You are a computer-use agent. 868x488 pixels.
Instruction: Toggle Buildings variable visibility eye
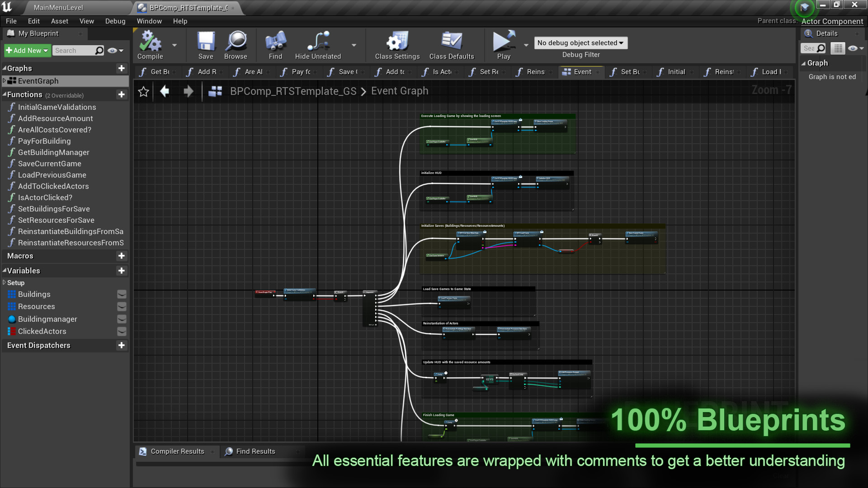tap(122, 295)
